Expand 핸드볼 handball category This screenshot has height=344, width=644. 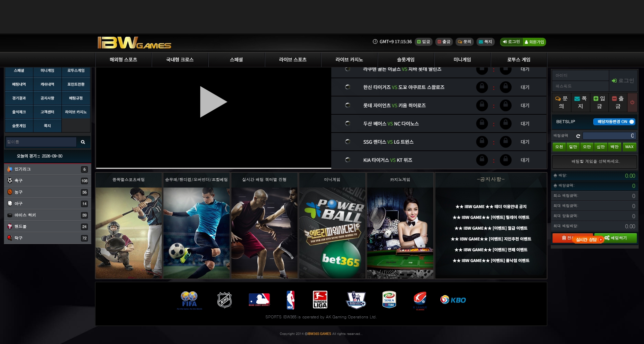pyautogui.click(x=48, y=227)
